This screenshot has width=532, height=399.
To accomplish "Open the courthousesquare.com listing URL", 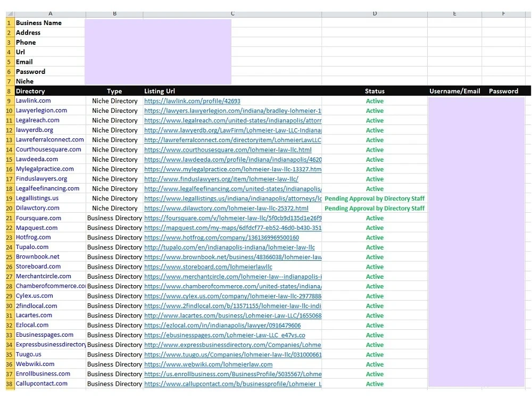I will (x=228, y=149).
